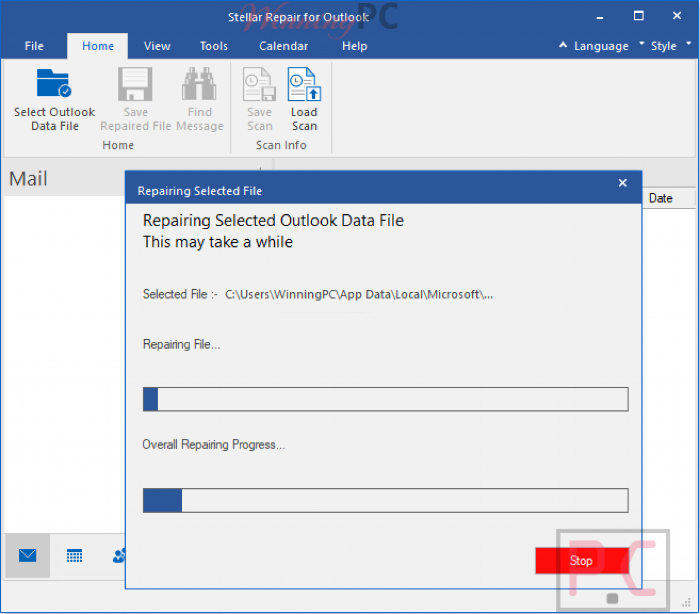
Task: Switch to the View ribbon tab
Action: (x=157, y=46)
